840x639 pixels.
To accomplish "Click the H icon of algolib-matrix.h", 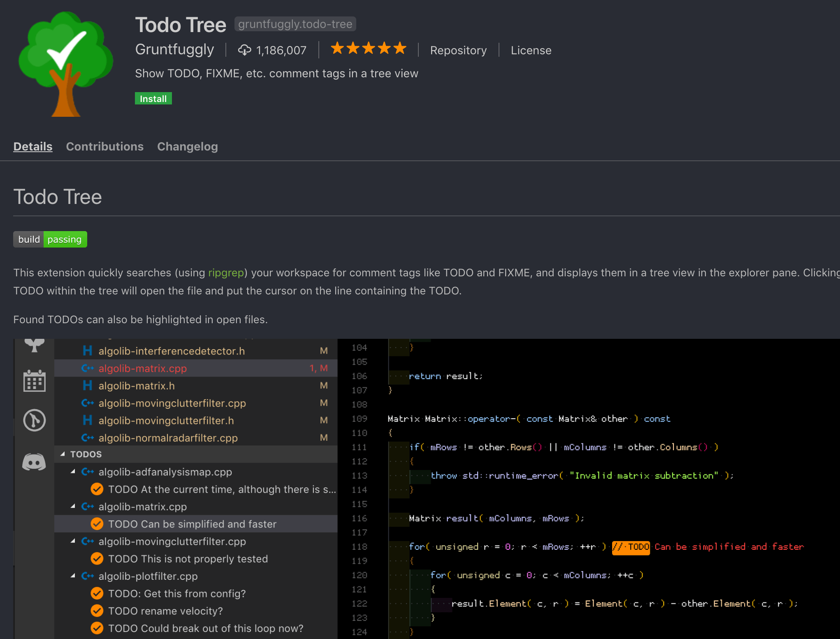I will point(87,386).
